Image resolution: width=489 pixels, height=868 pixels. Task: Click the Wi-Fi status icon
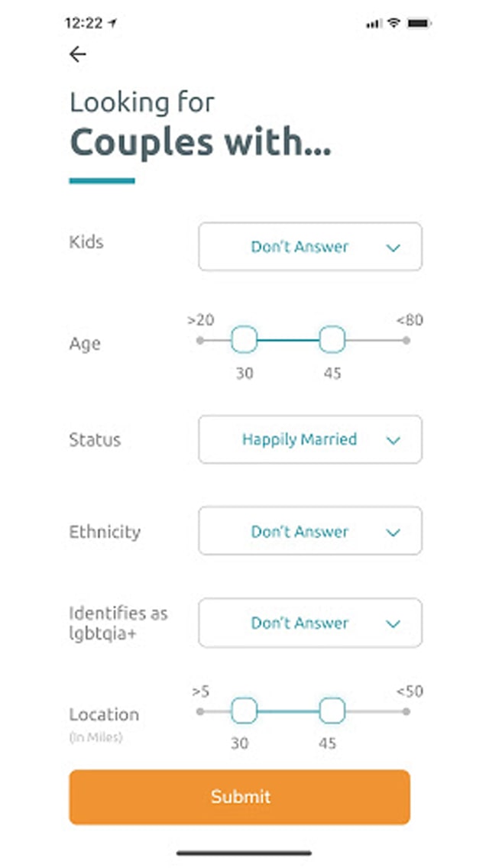pos(394,23)
